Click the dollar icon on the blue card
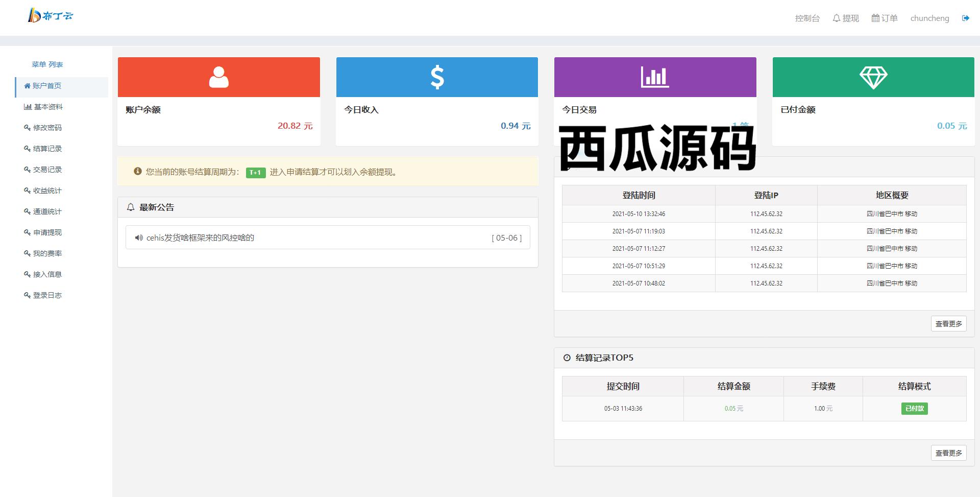980x497 pixels. pyautogui.click(x=437, y=77)
